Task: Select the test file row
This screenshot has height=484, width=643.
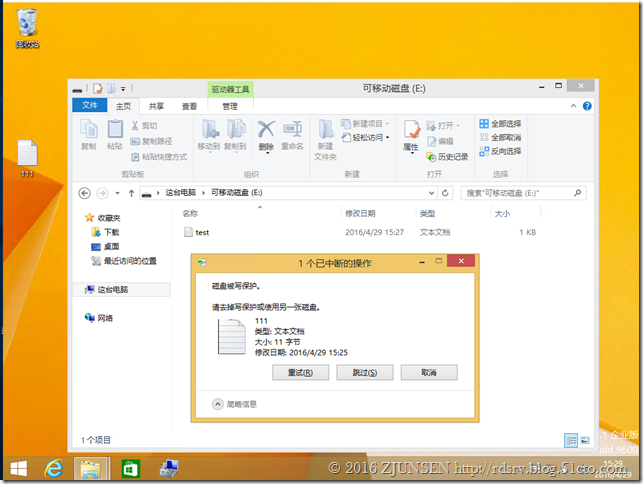Action: click(361, 233)
